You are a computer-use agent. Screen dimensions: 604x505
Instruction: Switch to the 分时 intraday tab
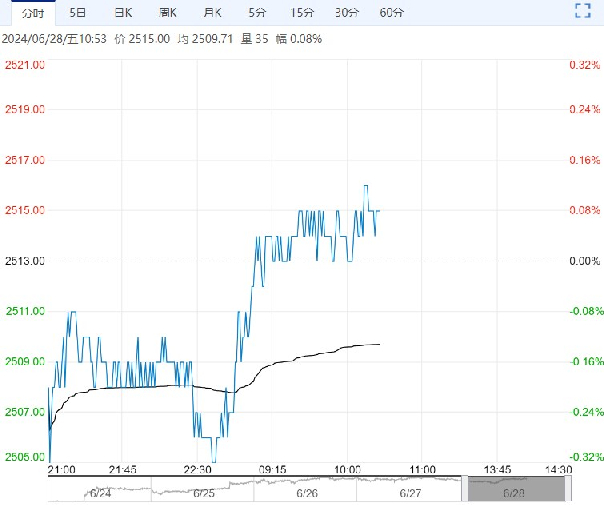pos(33,13)
